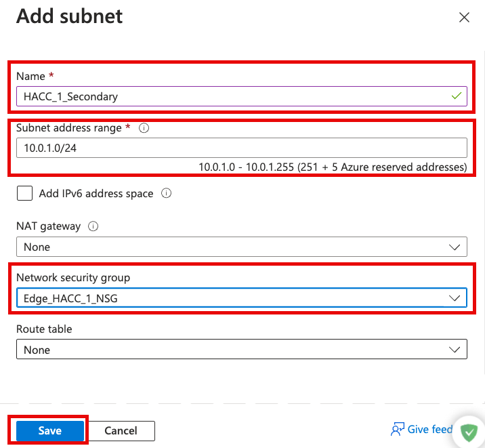Edit the Subnet address range field

coord(242,148)
